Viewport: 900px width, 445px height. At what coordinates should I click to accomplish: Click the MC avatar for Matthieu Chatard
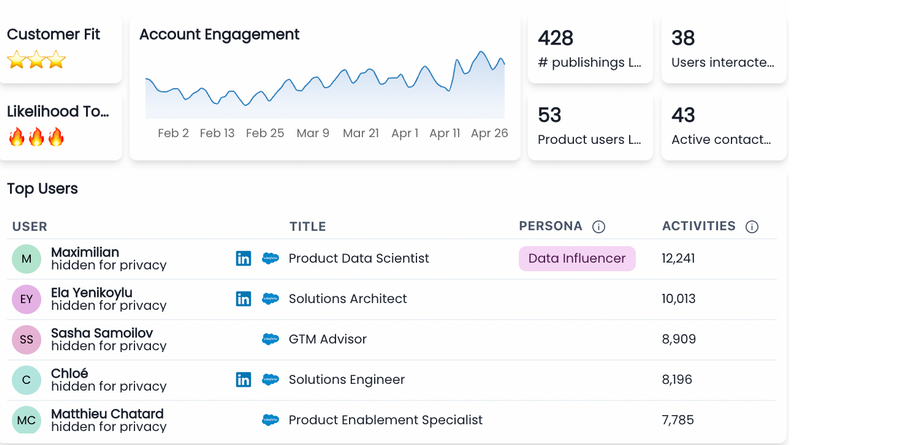click(27, 420)
